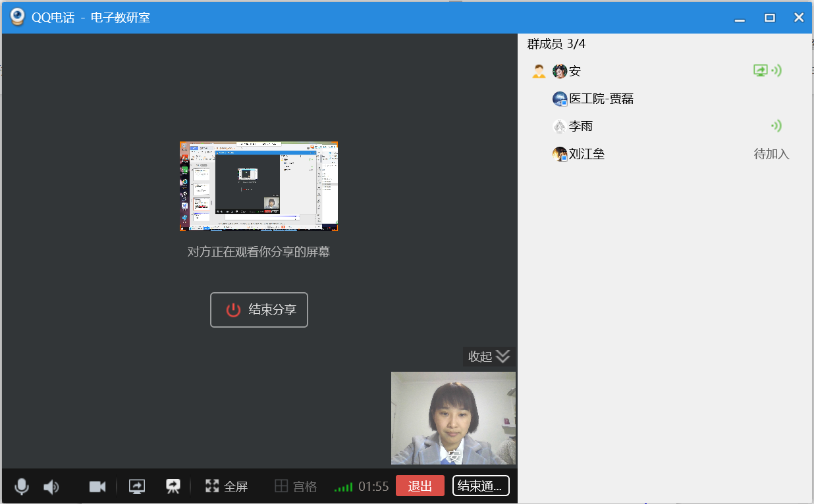
Task: Collapse video panel using 收起
Action: click(x=489, y=357)
